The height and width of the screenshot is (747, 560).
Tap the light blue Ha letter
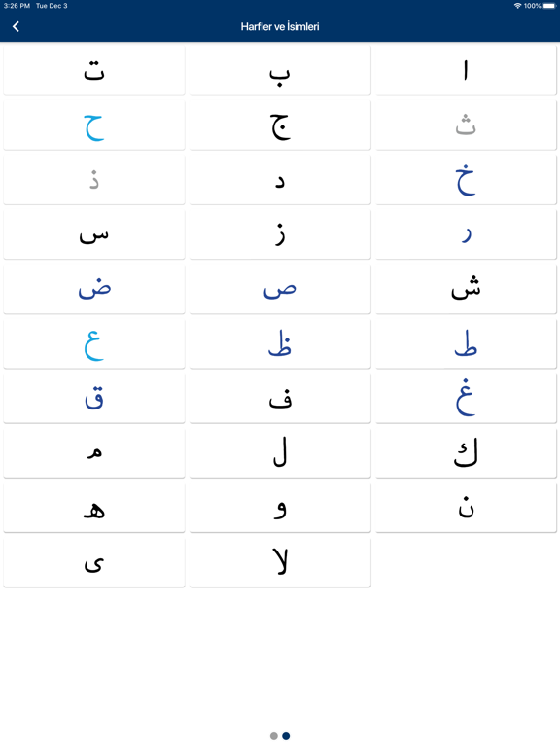(x=93, y=125)
